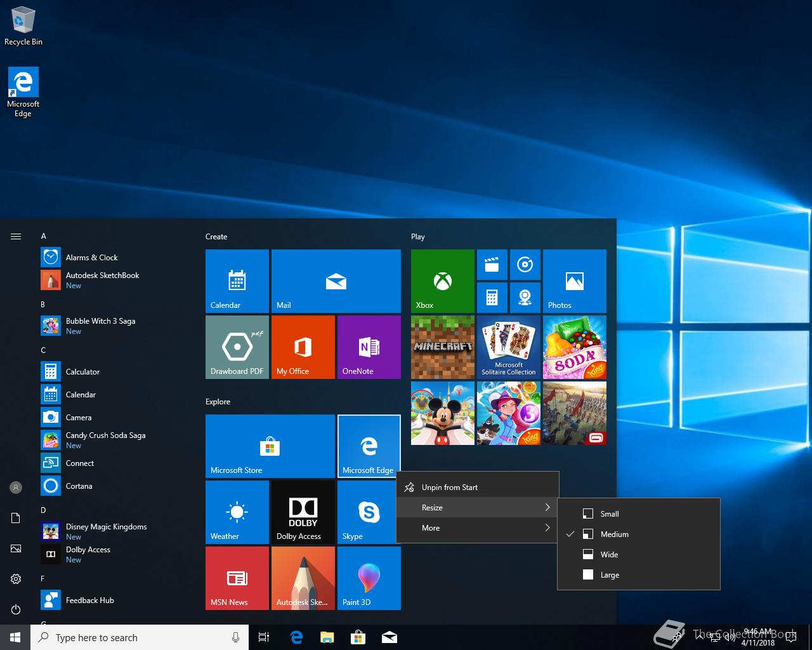
Task: Launch Candy Crush Soda tile
Action: [575, 347]
